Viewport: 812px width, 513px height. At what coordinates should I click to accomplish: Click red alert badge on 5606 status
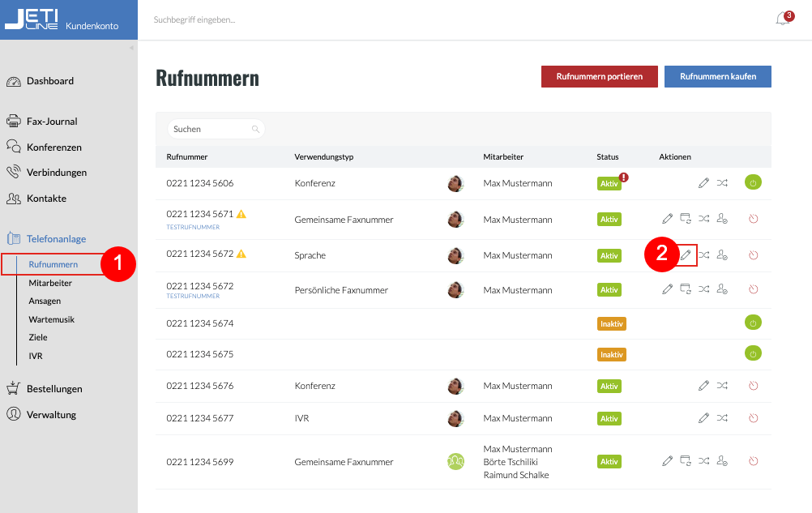pyautogui.click(x=624, y=177)
